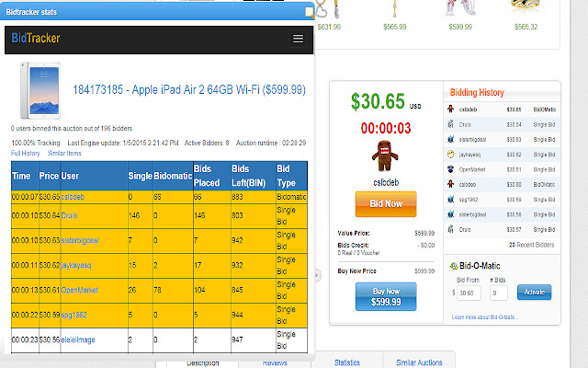Click the $565.32 item price
588x368 pixels.
click(x=526, y=27)
